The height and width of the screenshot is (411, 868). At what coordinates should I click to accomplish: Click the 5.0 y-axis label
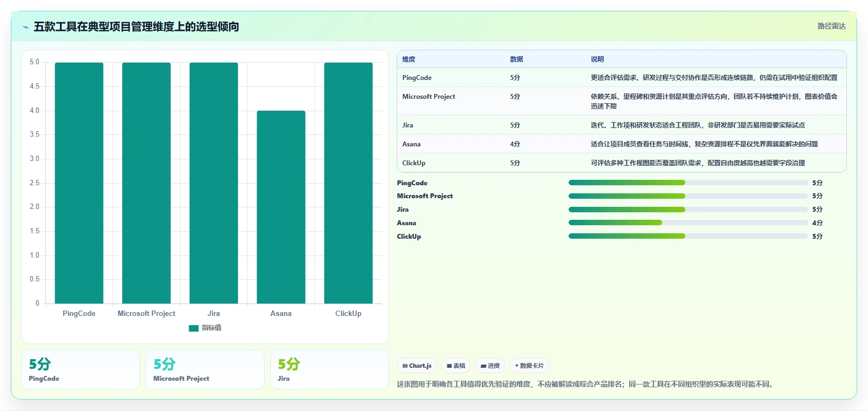click(35, 62)
